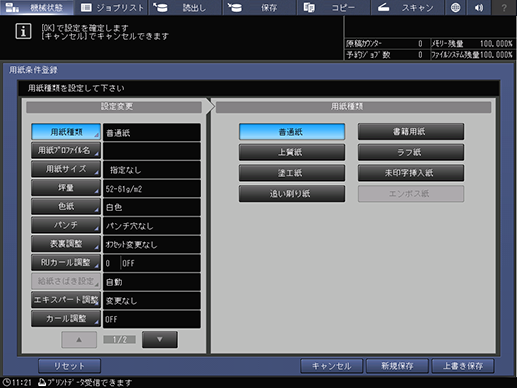Click the 普通紙 value field

click(152, 132)
